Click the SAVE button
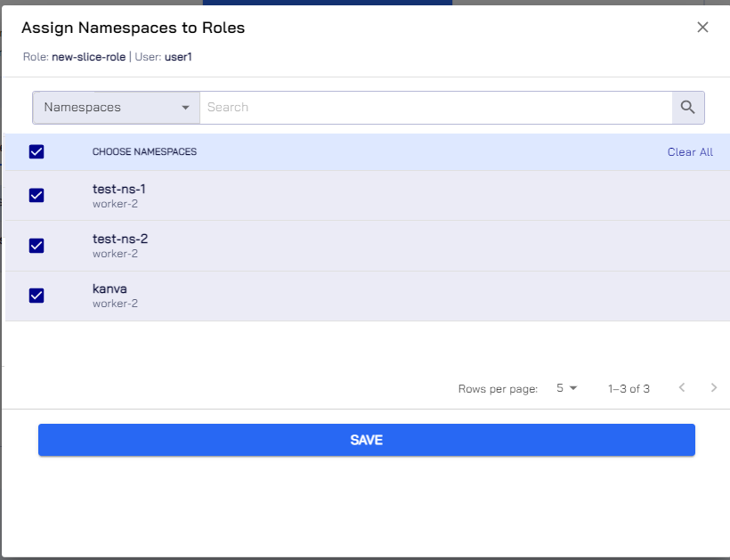This screenshot has width=730, height=560. tap(367, 440)
